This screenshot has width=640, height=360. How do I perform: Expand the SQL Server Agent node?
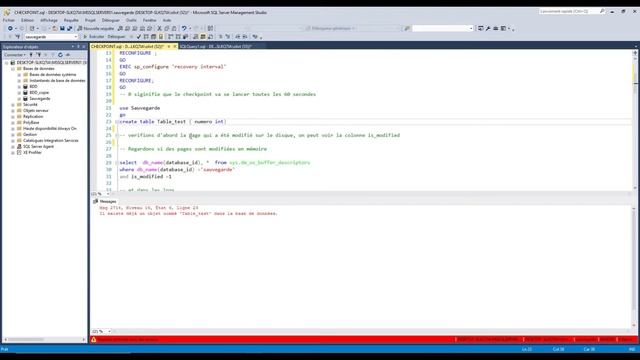[x=13, y=147]
